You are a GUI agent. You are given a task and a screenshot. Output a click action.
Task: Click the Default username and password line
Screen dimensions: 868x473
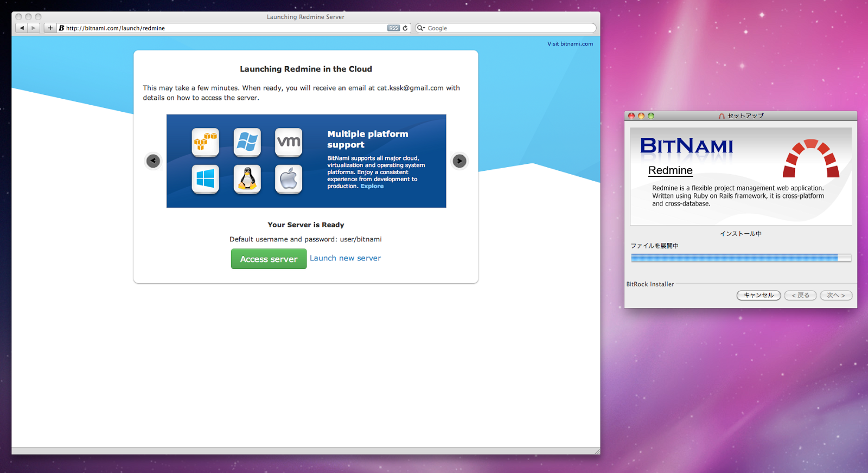point(305,239)
